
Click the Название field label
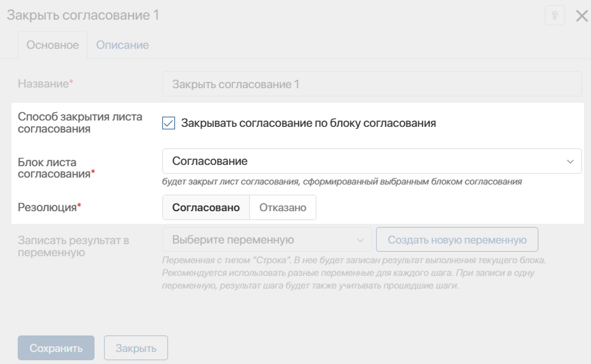point(45,84)
